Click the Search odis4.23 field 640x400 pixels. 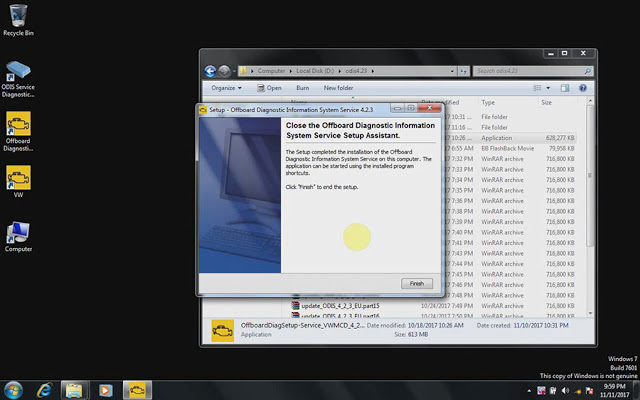click(533, 71)
